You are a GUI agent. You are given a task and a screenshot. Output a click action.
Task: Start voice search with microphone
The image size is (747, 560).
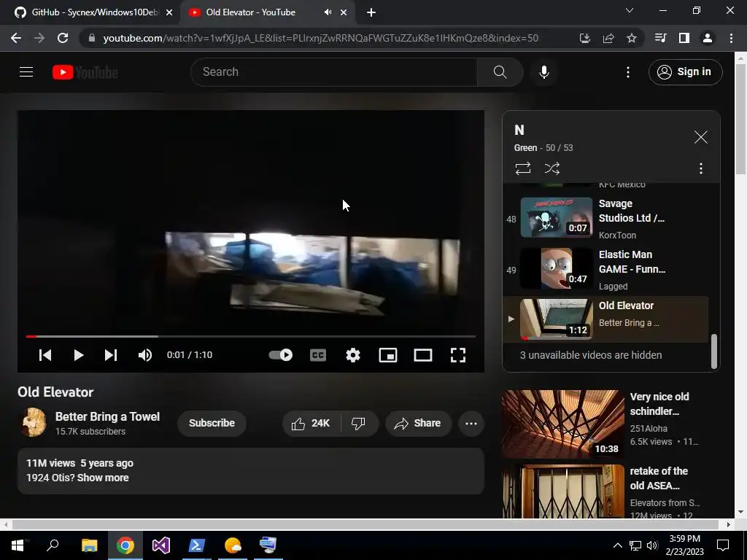(543, 72)
